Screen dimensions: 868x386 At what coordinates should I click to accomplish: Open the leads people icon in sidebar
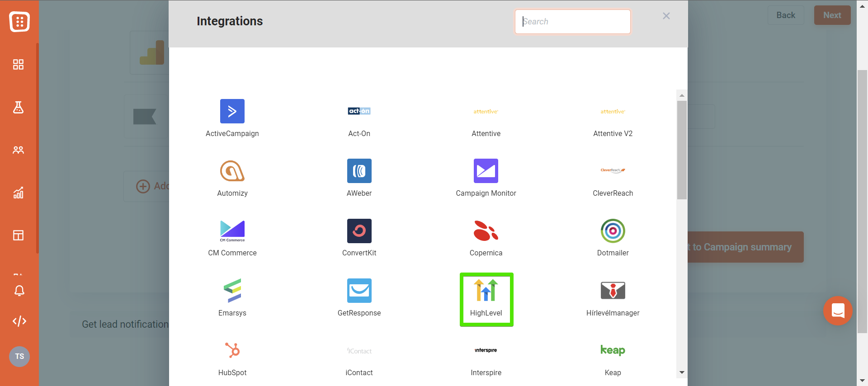pos(19,150)
